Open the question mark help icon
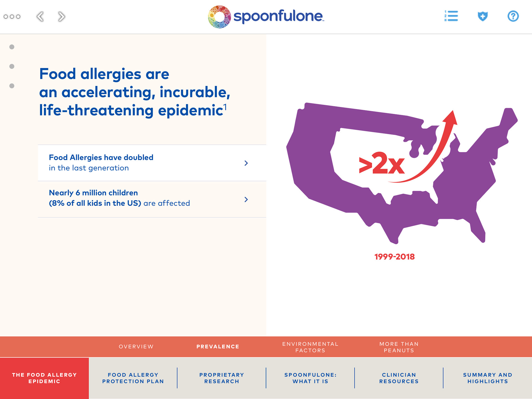532x399 pixels. coord(513,16)
